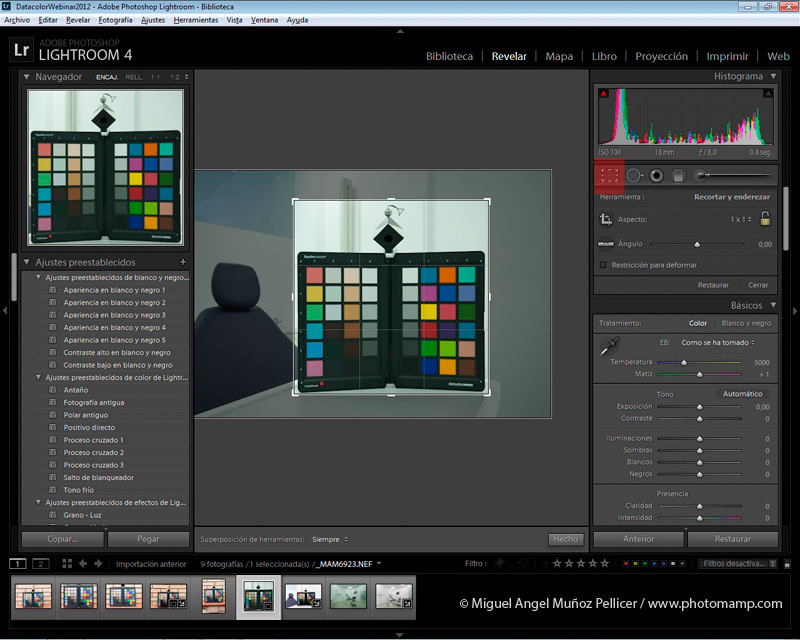
Task: Click the Pegar button
Action: (148, 539)
